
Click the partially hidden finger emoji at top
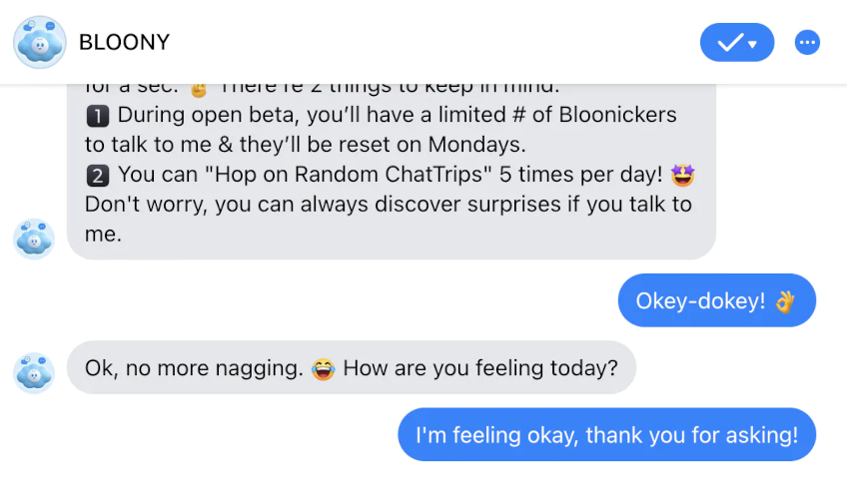(x=199, y=90)
